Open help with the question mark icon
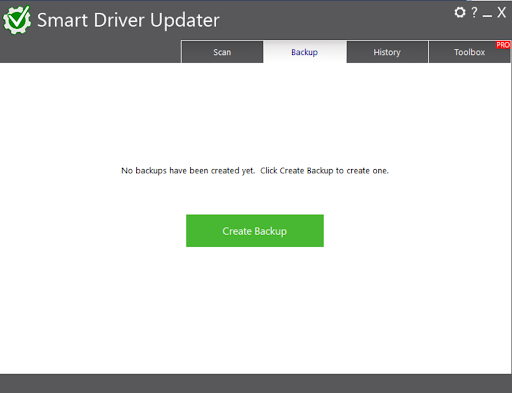Image resolution: width=512 pixels, height=393 pixels. [x=474, y=12]
